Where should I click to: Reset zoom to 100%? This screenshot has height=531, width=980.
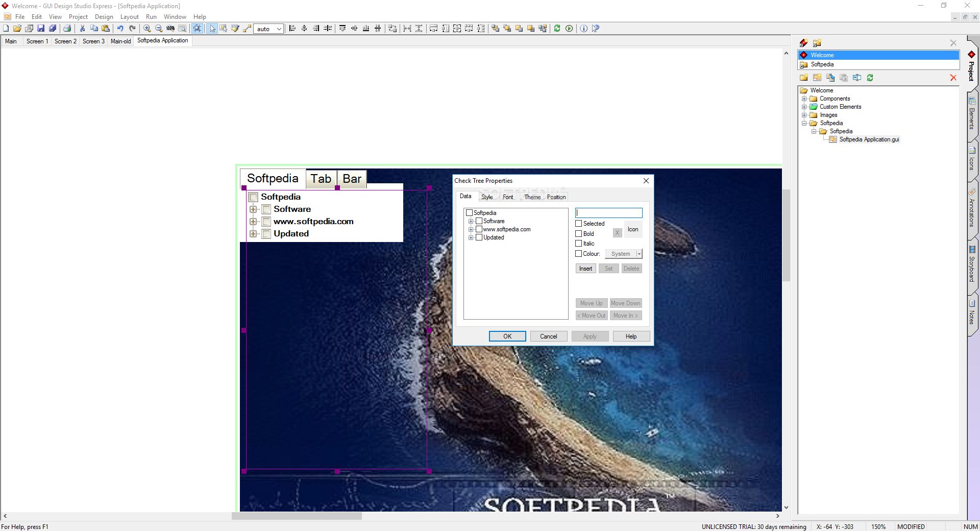(x=170, y=29)
